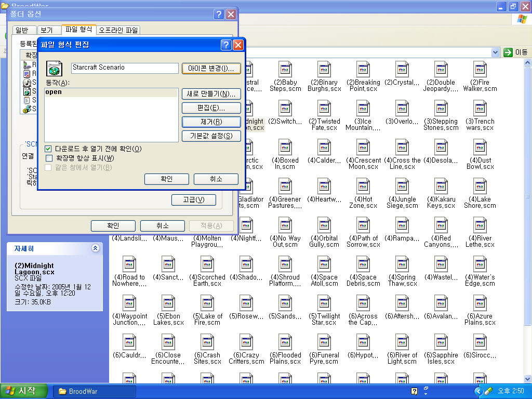
Task: Click 확인 in the Folder Options dialog
Action: (x=113, y=225)
